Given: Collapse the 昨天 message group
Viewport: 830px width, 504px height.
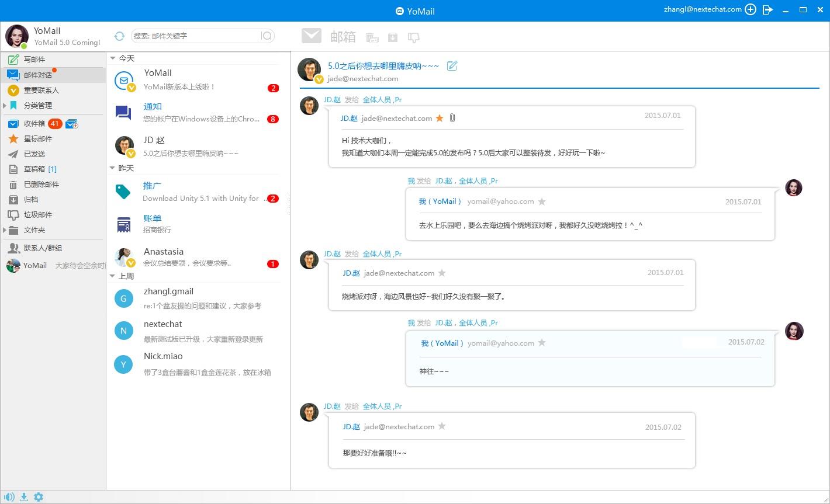Looking at the screenshot, I should point(113,168).
